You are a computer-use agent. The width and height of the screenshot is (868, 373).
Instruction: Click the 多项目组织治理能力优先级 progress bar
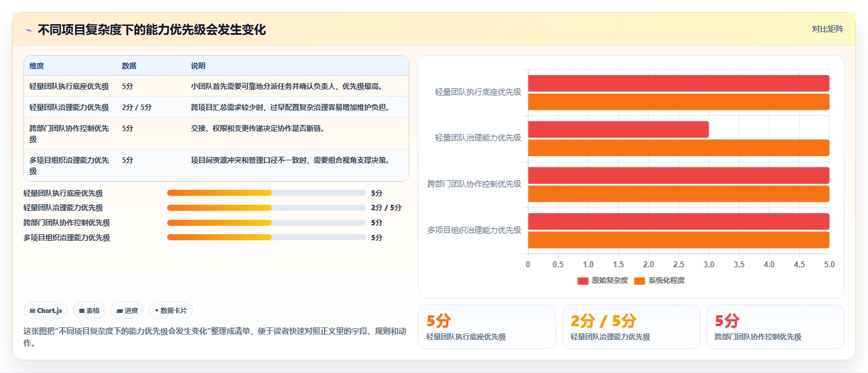pos(266,237)
